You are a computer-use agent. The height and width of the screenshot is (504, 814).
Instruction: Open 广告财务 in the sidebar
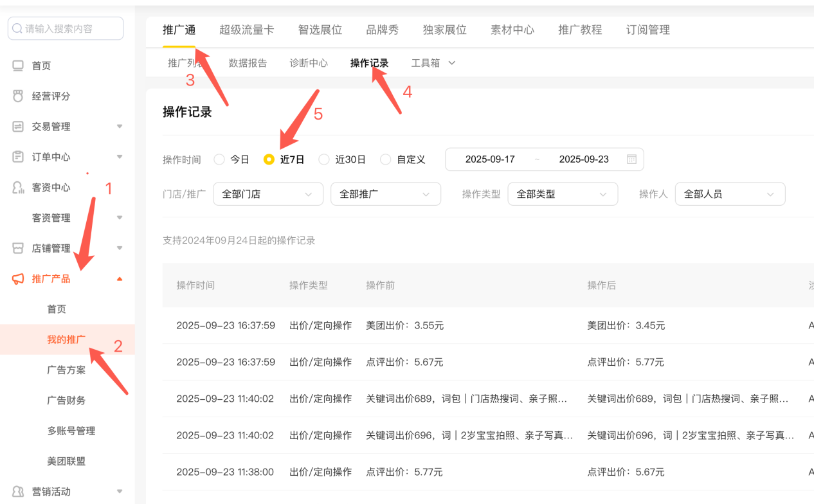pyautogui.click(x=66, y=400)
